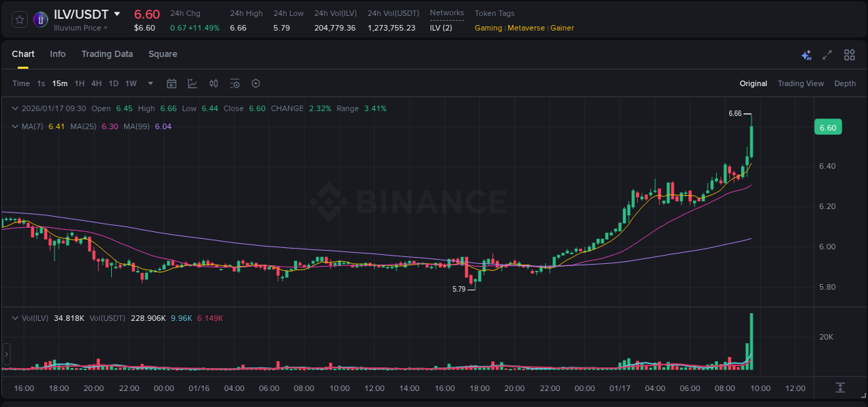The image size is (868, 407).
Task: Open the widgets layout icon
Action: (x=849, y=54)
